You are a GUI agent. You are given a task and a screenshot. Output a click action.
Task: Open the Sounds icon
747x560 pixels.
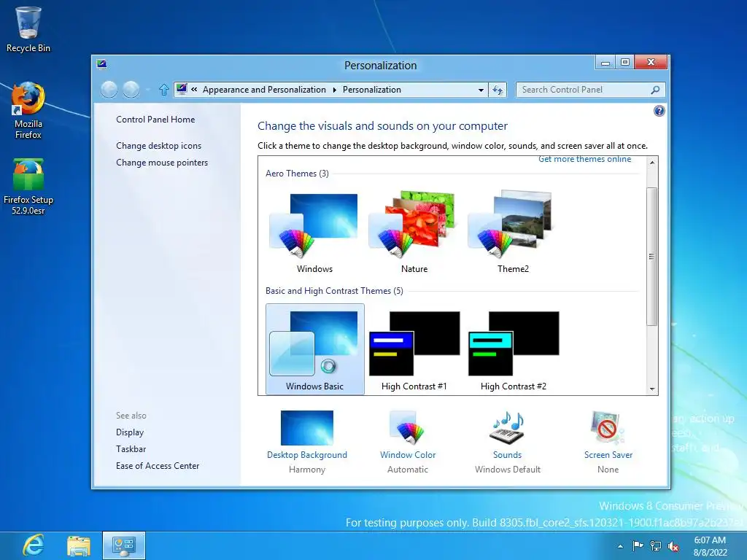508,427
